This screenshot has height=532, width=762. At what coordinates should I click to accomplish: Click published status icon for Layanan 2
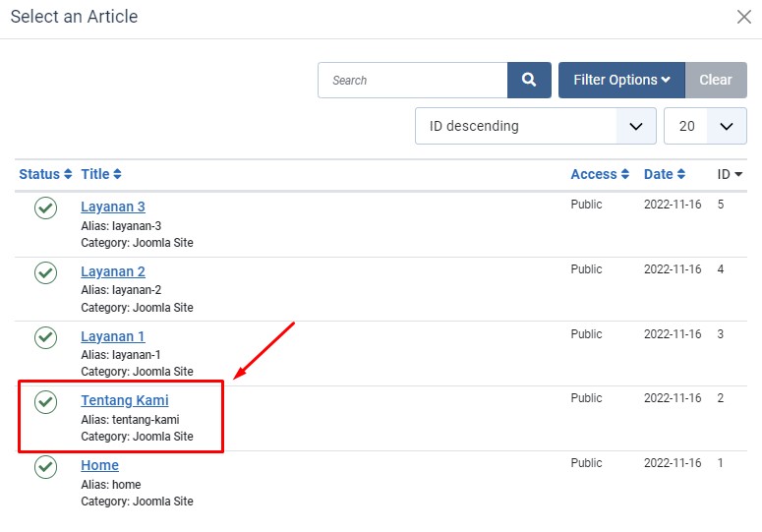(45, 272)
